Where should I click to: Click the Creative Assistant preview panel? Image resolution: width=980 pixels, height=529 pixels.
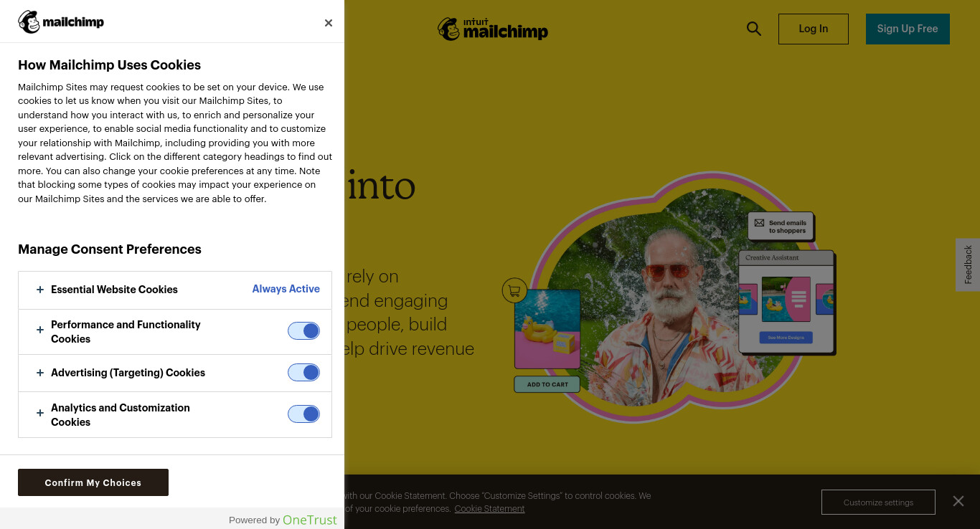pyautogui.click(x=786, y=302)
